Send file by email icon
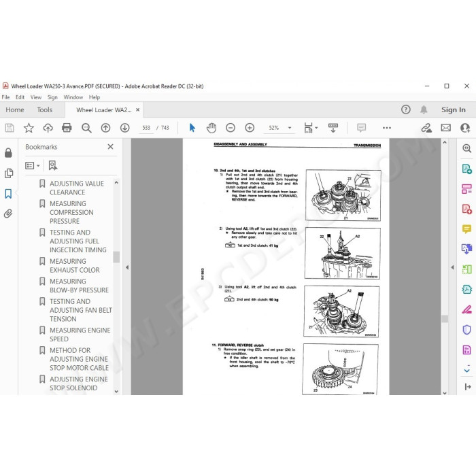The height and width of the screenshot is (476, 476). pyautogui.click(x=445, y=128)
